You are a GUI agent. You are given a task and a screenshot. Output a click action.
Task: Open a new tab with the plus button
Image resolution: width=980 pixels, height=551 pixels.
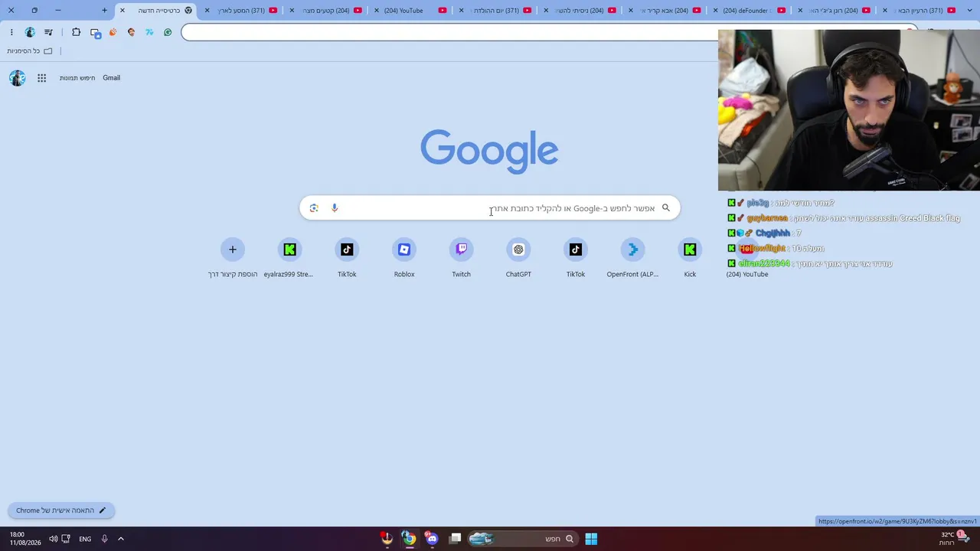coord(105,11)
